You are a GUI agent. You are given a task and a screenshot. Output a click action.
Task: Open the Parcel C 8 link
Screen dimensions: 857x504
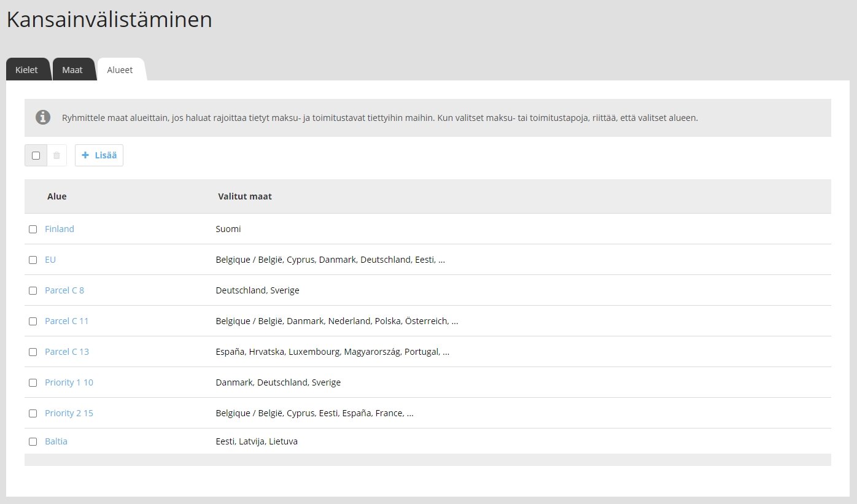[64, 290]
